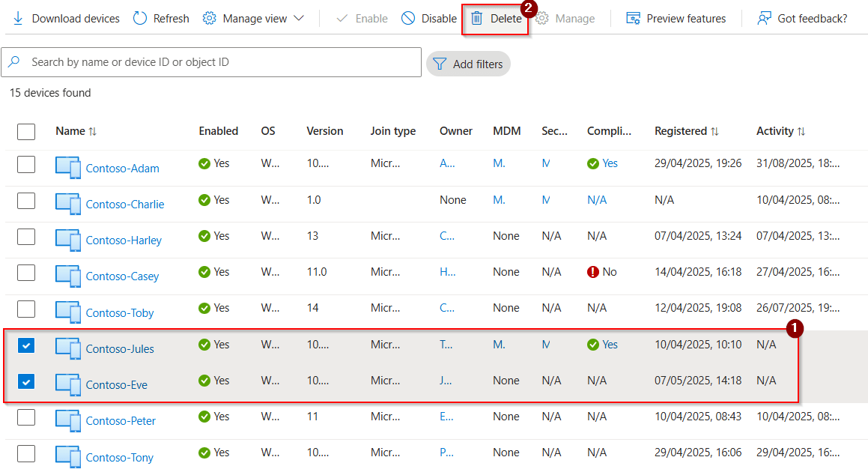Click the Disable circle-slash icon
Viewport: 868px width, 475px height.
coord(408,18)
